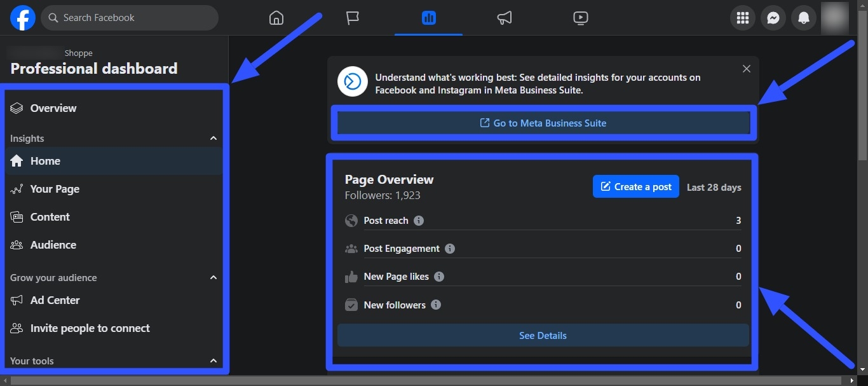Open See Details under Page Overview

543,335
